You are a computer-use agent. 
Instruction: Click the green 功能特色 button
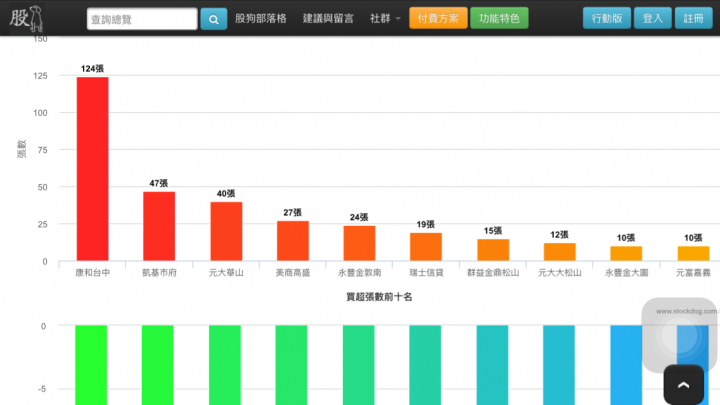pyautogui.click(x=499, y=18)
